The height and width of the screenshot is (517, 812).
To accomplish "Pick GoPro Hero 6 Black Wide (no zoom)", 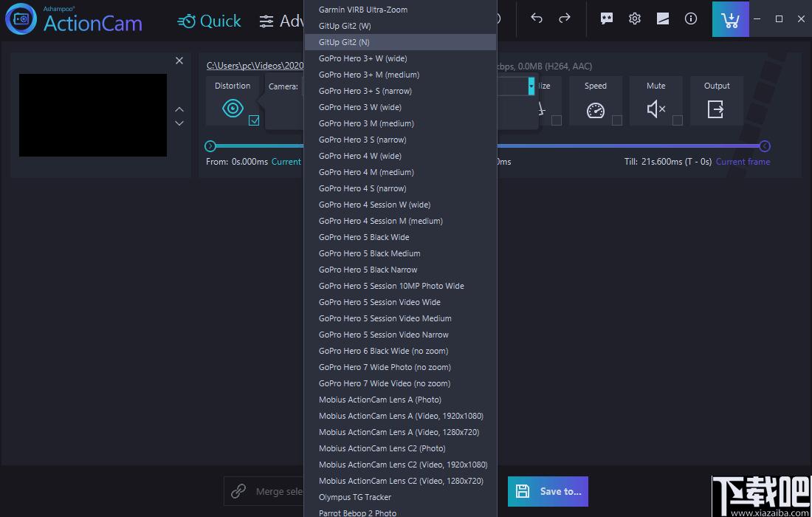I will click(400, 351).
